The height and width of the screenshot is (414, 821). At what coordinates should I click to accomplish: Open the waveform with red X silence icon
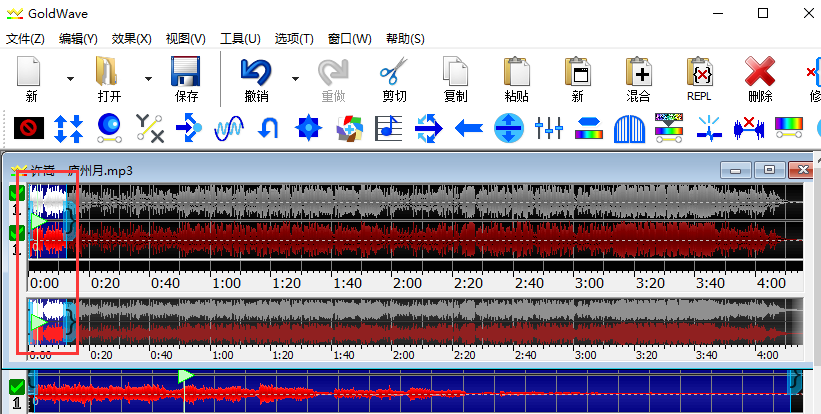[749, 129]
